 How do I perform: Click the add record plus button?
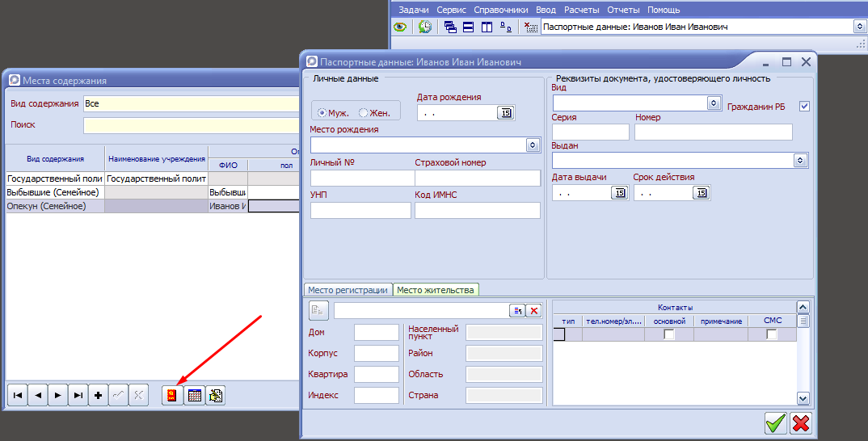tap(99, 395)
